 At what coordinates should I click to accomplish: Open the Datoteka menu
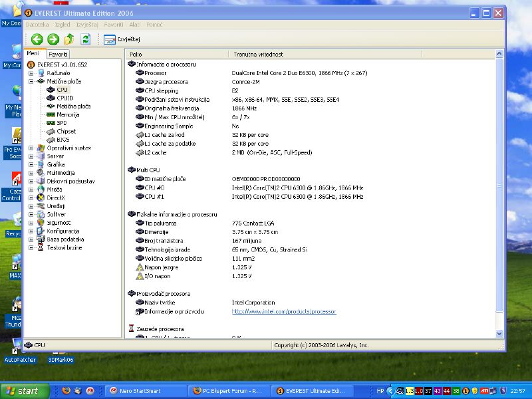click(37, 25)
